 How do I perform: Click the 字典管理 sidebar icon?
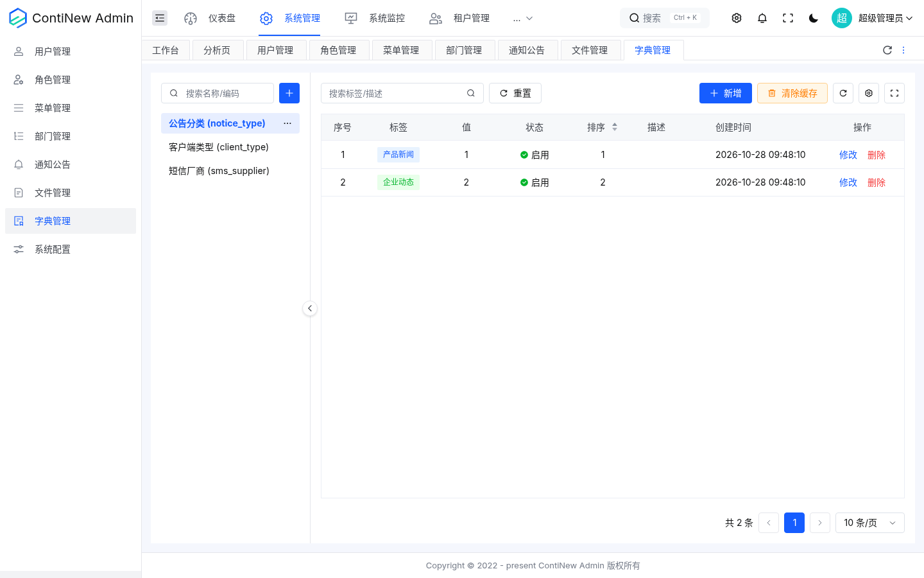pyautogui.click(x=19, y=221)
